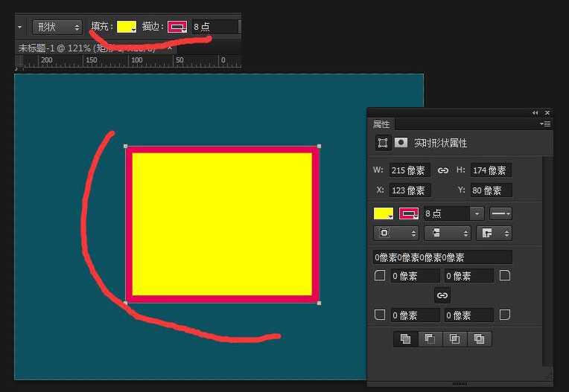
Task: Expand the stroke width slider arrow
Action: coord(477,213)
